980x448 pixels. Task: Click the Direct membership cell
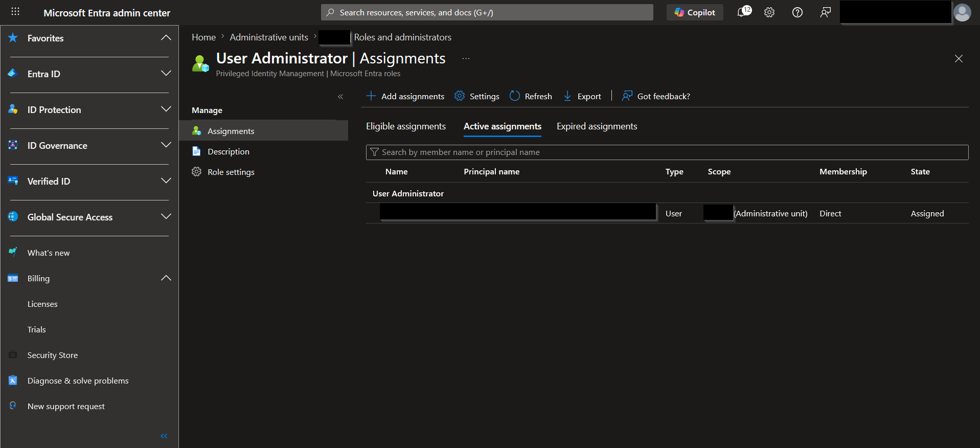(x=830, y=213)
